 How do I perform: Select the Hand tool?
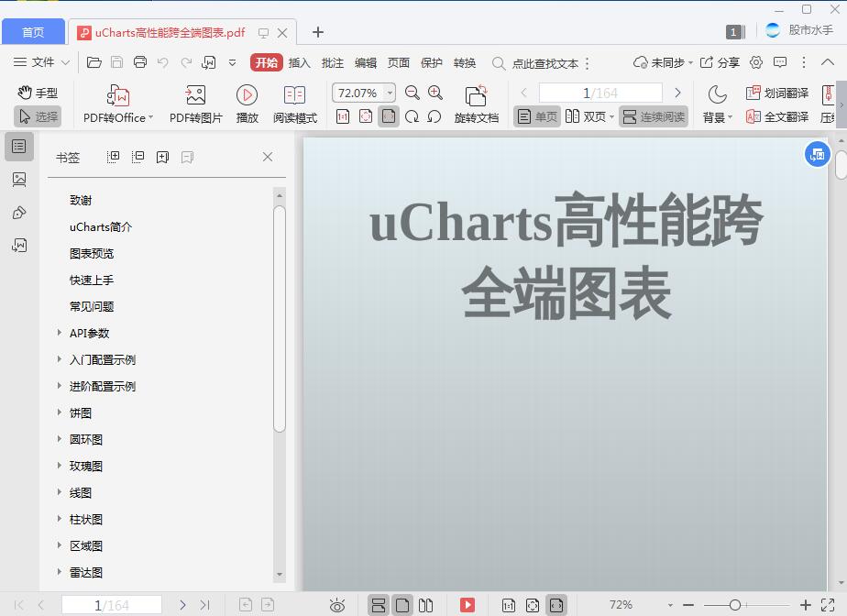[x=38, y=93]
